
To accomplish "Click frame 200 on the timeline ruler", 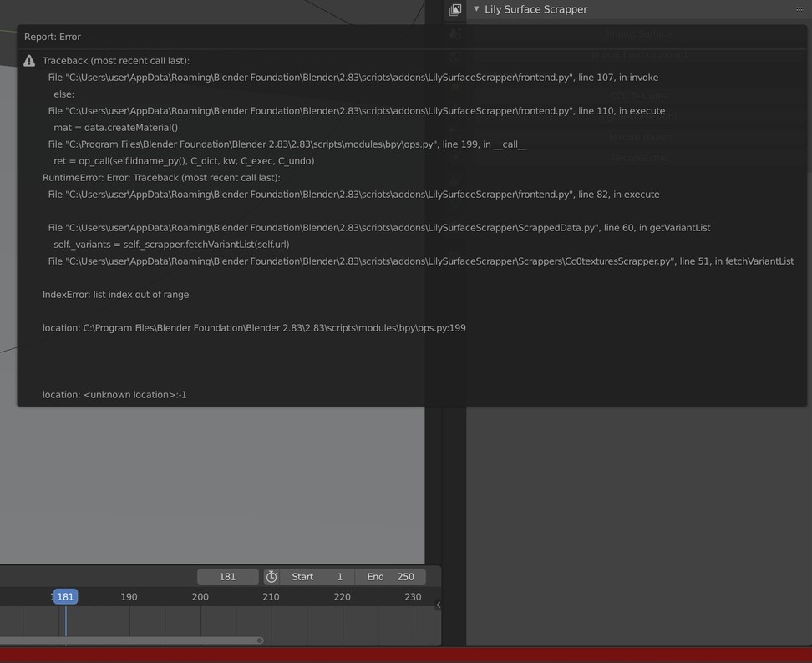I will pos(200,596).
